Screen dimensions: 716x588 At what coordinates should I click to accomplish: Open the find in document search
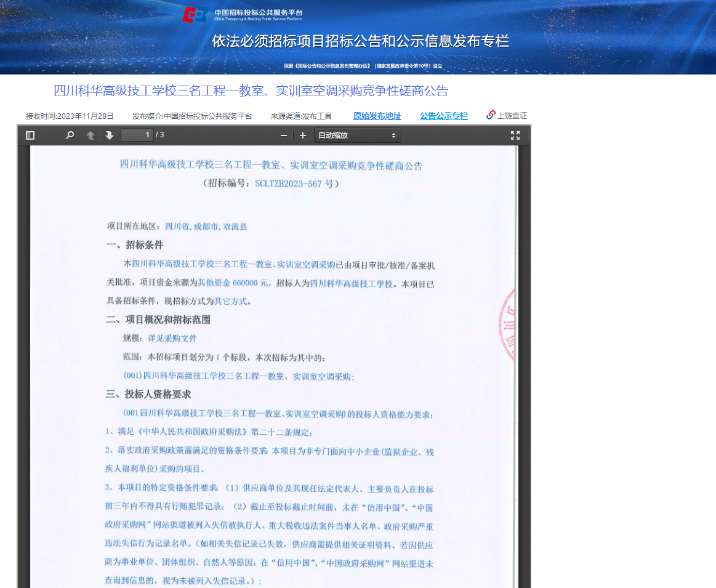pos(70,135)
